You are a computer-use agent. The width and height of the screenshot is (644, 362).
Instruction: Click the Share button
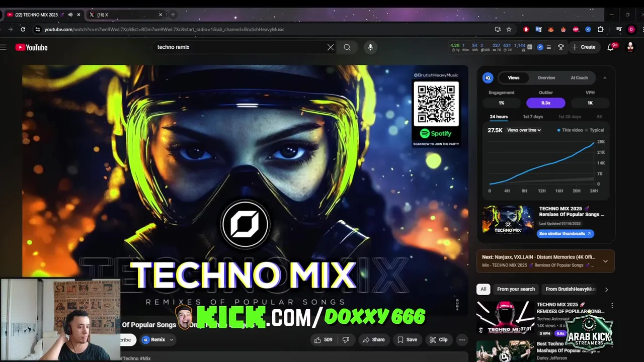(x=373, y=340)
